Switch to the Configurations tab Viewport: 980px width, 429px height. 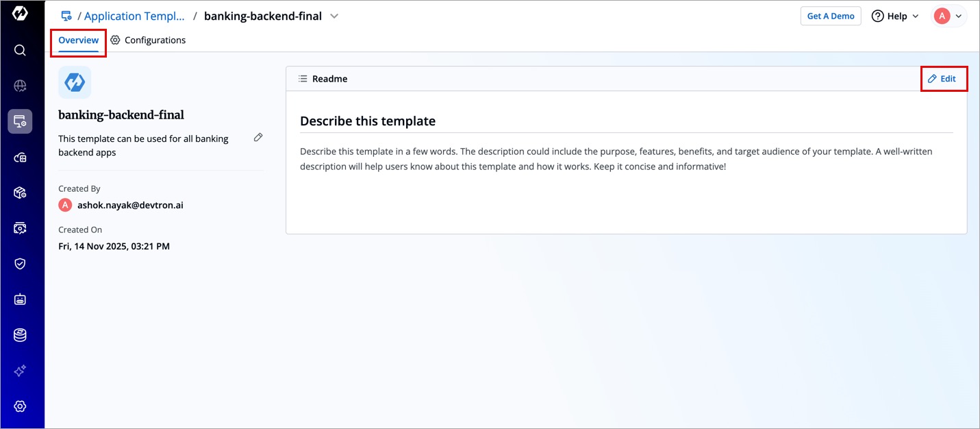pyautogui.click(x=148, y=40)
